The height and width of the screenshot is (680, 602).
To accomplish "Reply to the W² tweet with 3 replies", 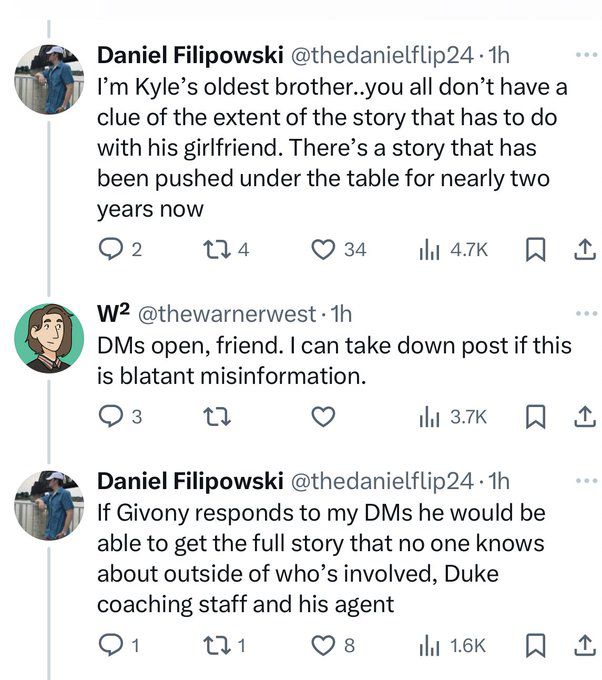I will pyautogui.click(x=112, y=415).
